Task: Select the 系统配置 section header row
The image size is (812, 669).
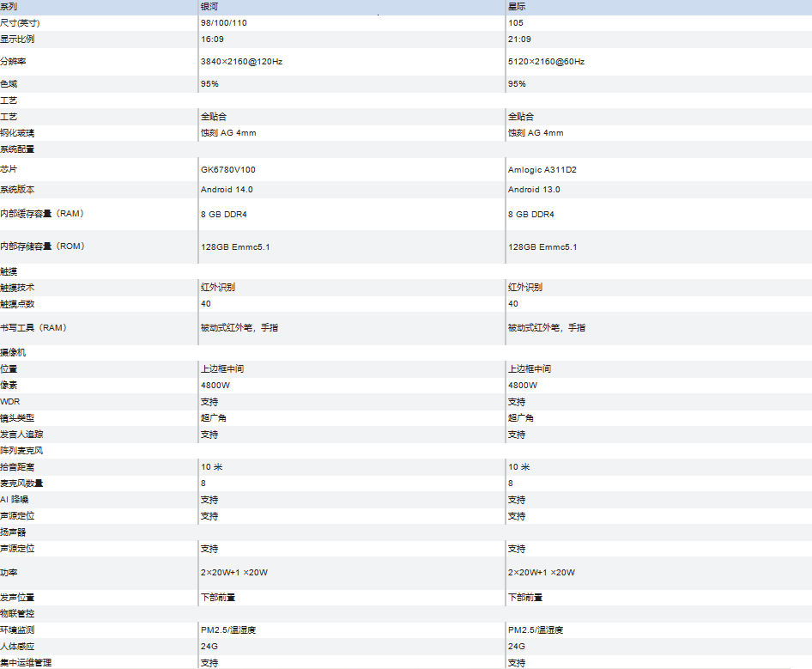Action: tap(406, 149)
